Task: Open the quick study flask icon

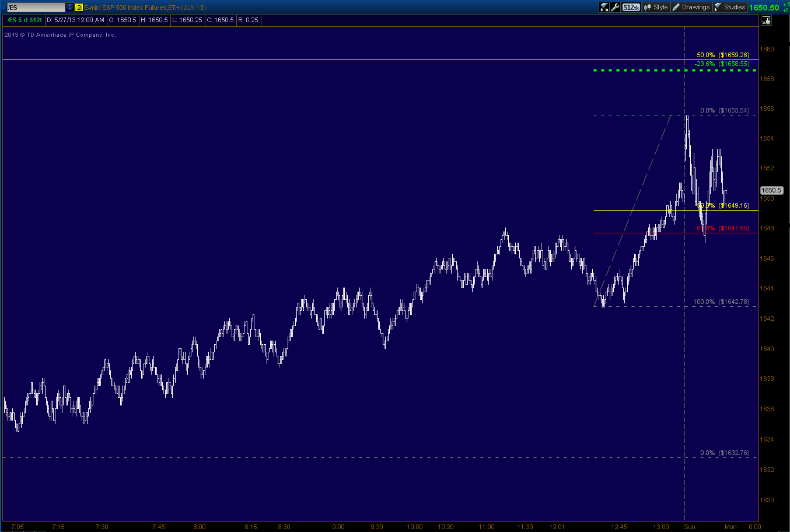Action: click(605, 7)
